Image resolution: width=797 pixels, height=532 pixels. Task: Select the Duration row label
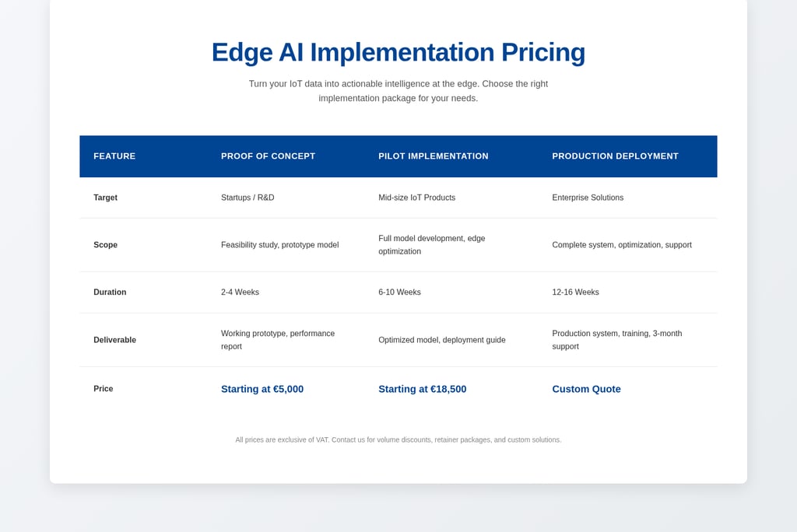(110, 292)
